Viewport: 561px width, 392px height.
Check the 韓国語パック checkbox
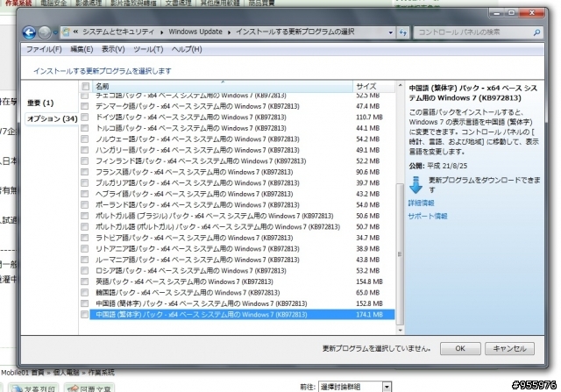[85, 293]
